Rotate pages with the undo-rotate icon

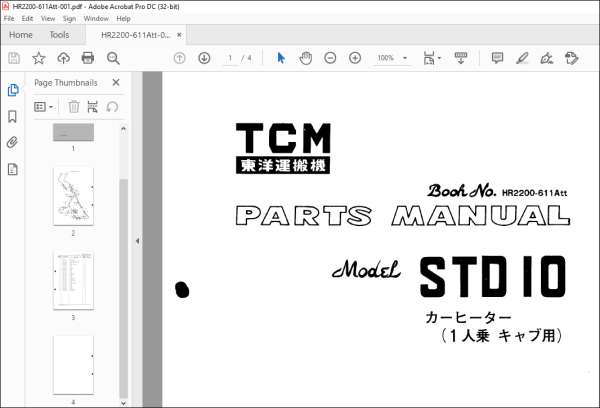112,107
